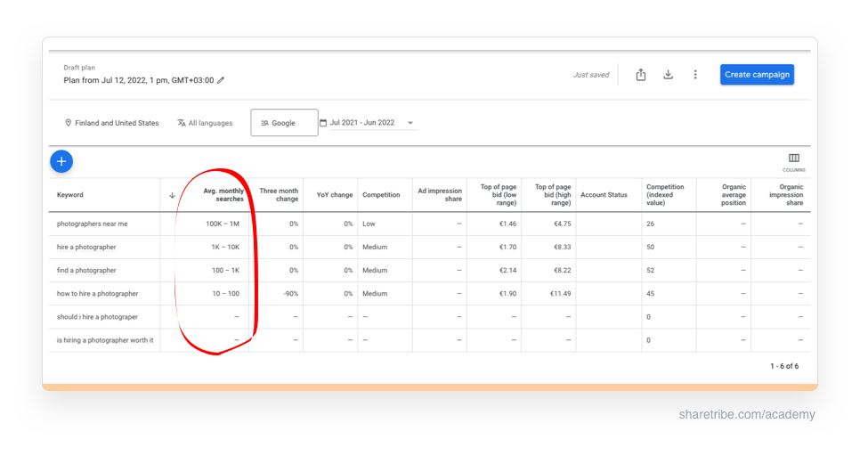This screenshot has height=464, width=868.
Task: Select keyword 'should i hire a photograper'
Action: coord(97,317)
